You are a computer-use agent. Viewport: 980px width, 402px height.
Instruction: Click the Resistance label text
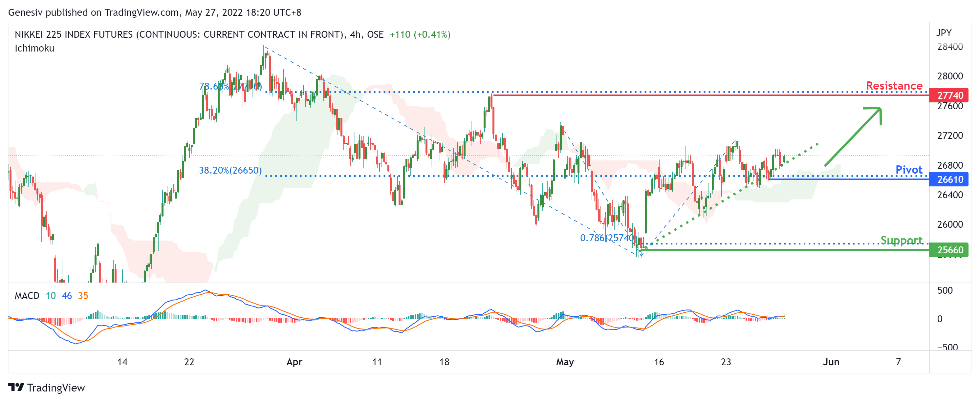[x=894, y=86]
